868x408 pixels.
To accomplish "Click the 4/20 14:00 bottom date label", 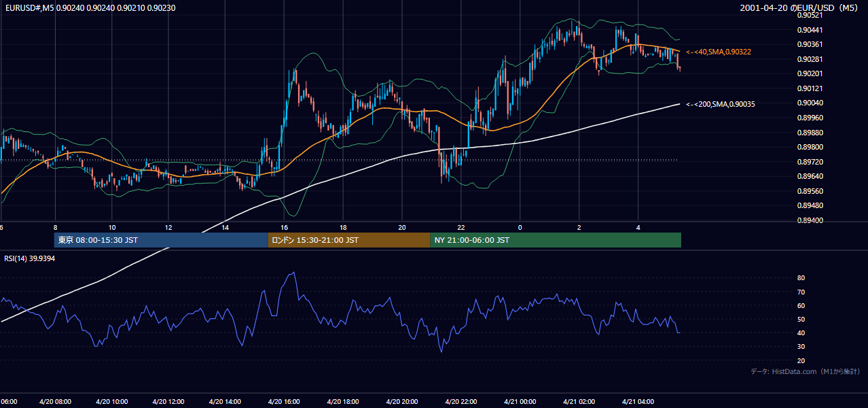I will coord(225,402).
